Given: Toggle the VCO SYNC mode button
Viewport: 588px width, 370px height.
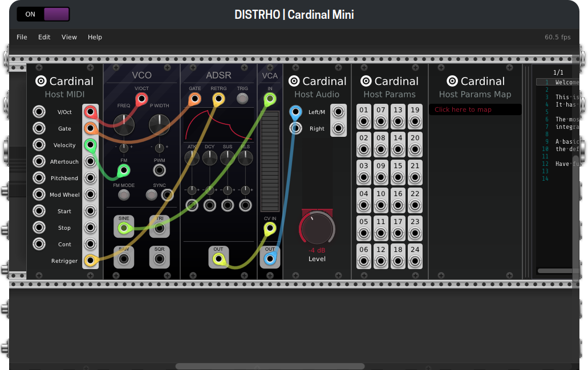Looking at the screenshot, I should [151, 195].
